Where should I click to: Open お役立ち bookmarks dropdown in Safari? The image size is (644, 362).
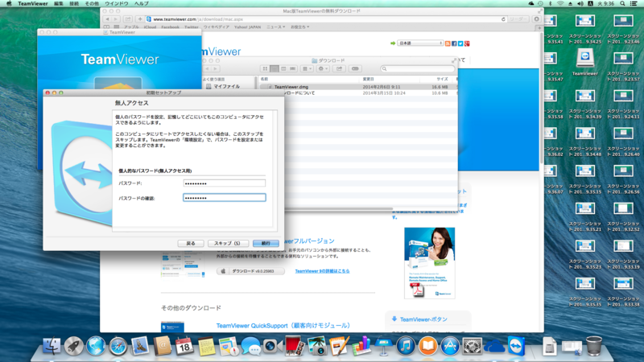click(299, 27)
